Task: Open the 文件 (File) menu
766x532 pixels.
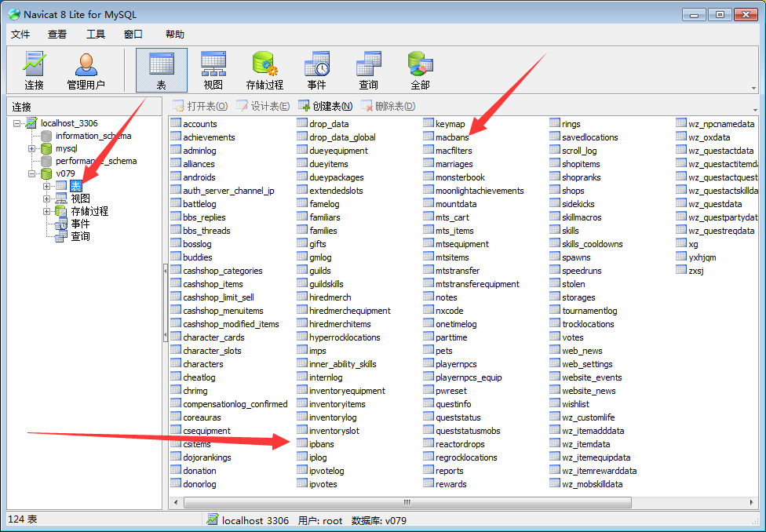Action: click(20, 34)
